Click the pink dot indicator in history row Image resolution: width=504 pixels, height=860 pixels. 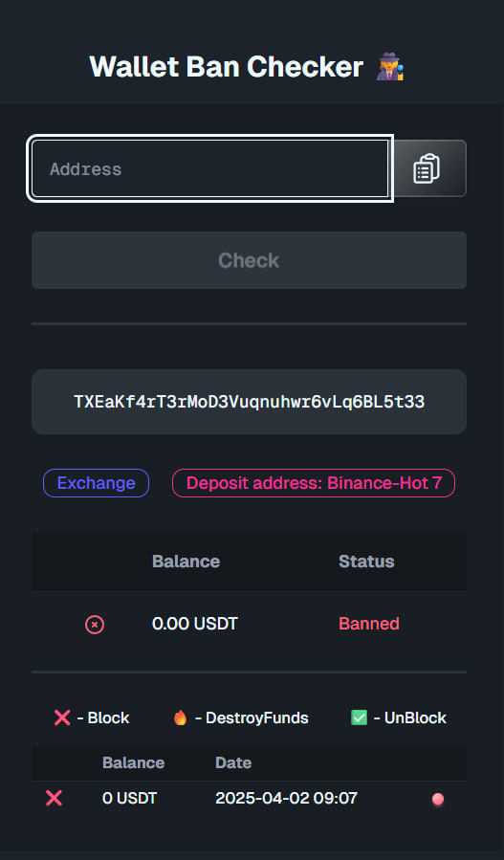438,799
